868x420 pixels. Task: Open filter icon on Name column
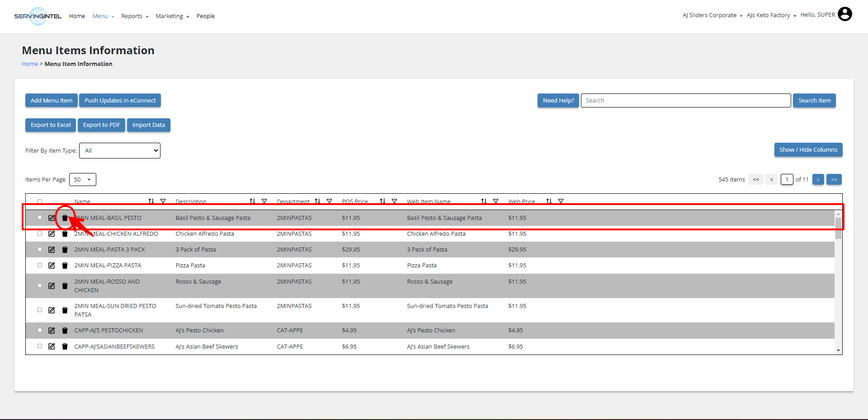pos(163,201)
